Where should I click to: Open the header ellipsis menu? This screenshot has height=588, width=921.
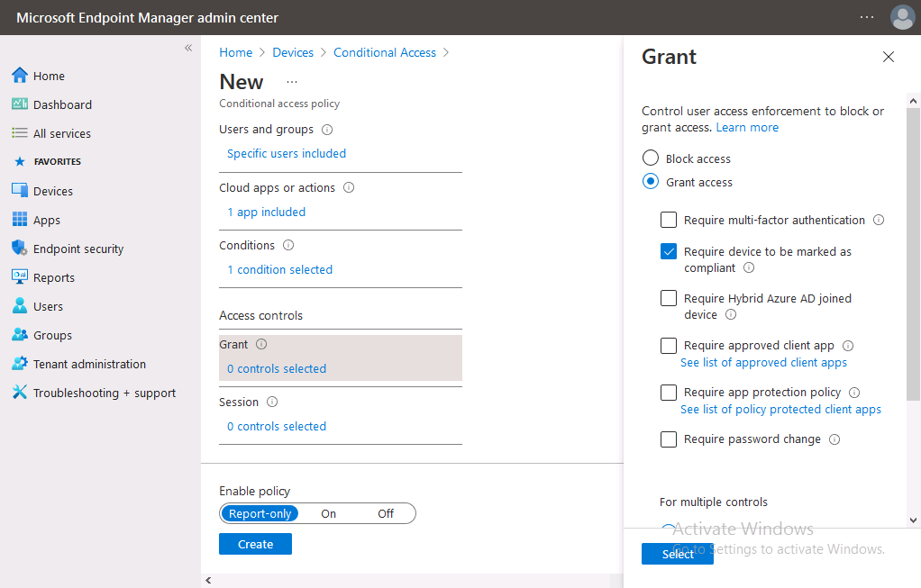(x=866, y=17)
